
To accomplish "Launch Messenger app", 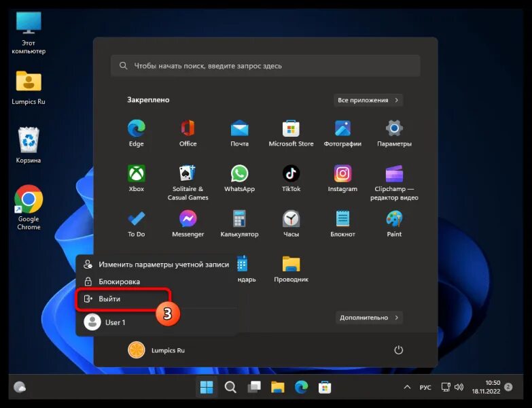I will point(188,223).
